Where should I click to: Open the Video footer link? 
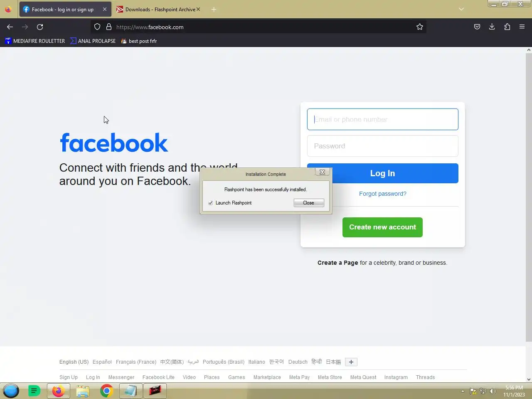pyautogui.click(x=189, y=377)
